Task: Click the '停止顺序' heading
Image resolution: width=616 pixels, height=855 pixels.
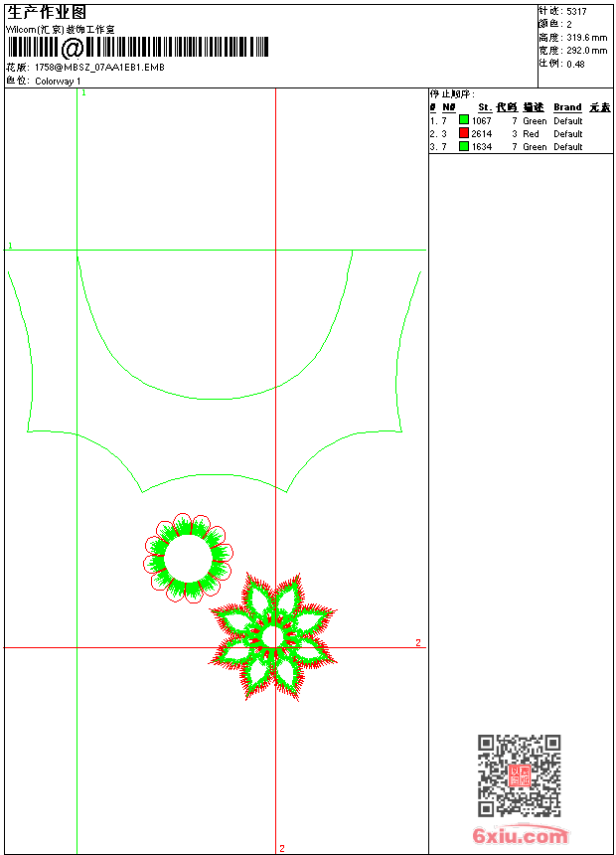Action: coord(452,94)
